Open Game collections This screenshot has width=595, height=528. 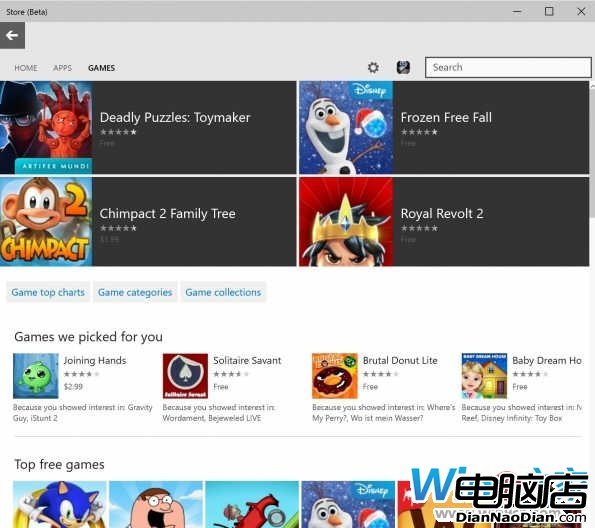(223, 292)
